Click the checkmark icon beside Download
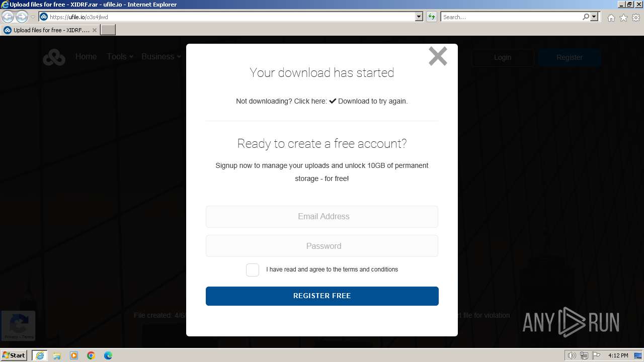Image resolution: width=644 pixels, height=362 pixels. [333, 101]
